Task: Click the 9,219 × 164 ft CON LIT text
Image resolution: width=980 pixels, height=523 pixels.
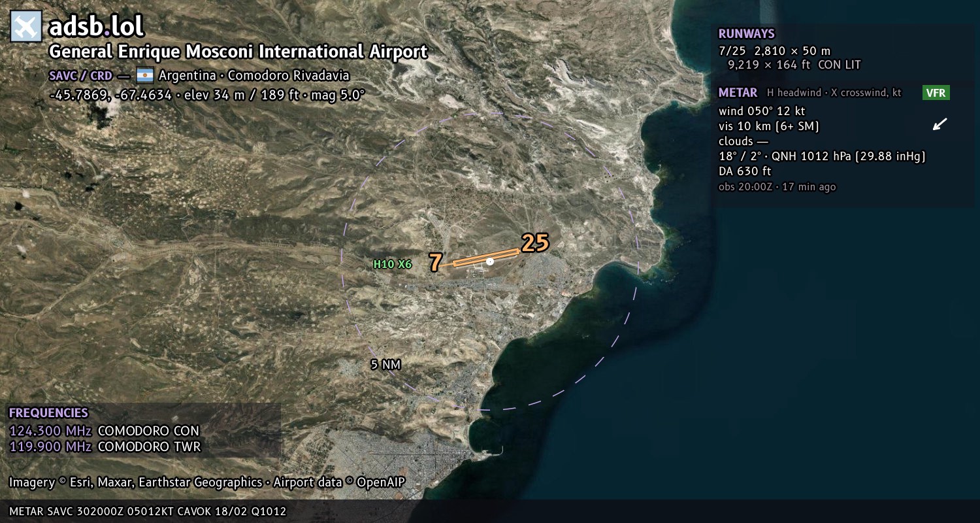Action: [x=794, y=65]
